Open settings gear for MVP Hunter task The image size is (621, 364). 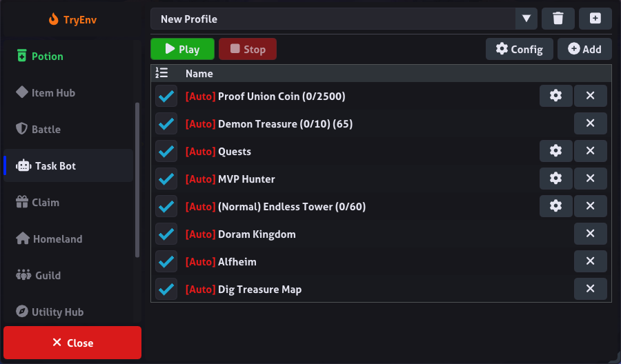[555, 179]
